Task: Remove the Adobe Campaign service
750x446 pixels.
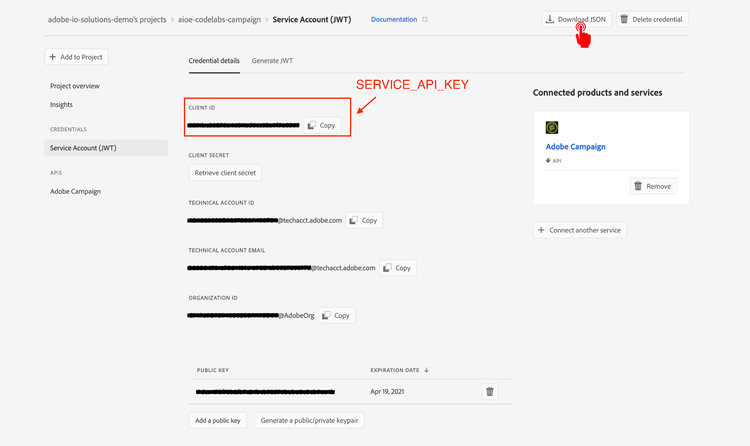Action: (x=653, y=186)
